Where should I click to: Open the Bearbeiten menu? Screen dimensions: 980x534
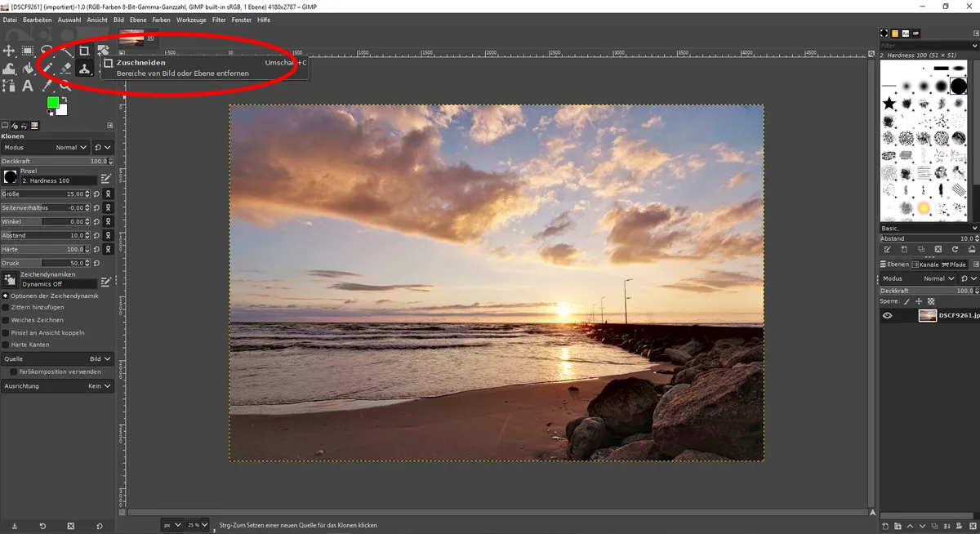(37, 20)
